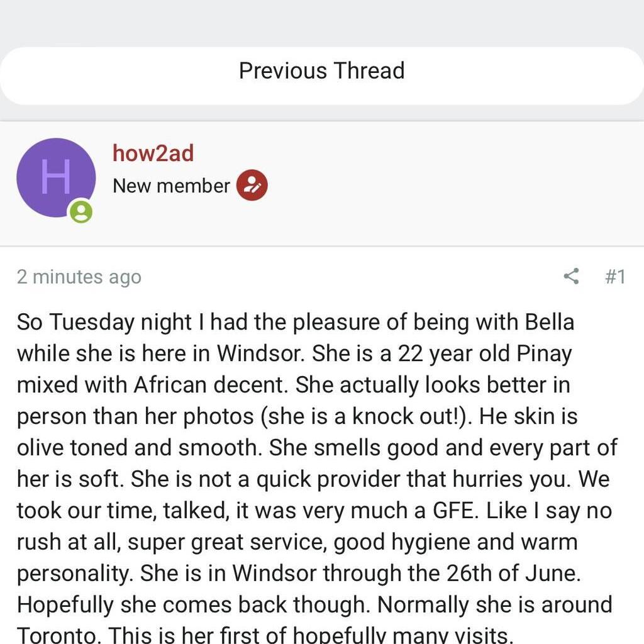Go to the Previous Thread
Screen dimensions: 644x644
[321, 70]
